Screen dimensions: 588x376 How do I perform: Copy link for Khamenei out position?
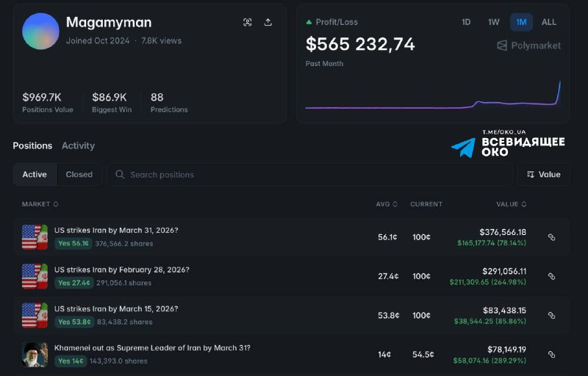pos(551,355)
